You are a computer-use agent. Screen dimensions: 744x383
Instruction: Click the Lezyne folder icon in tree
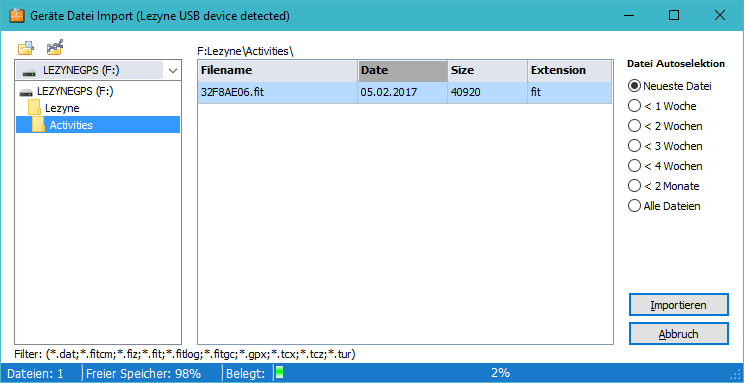(x=35, y=108)
